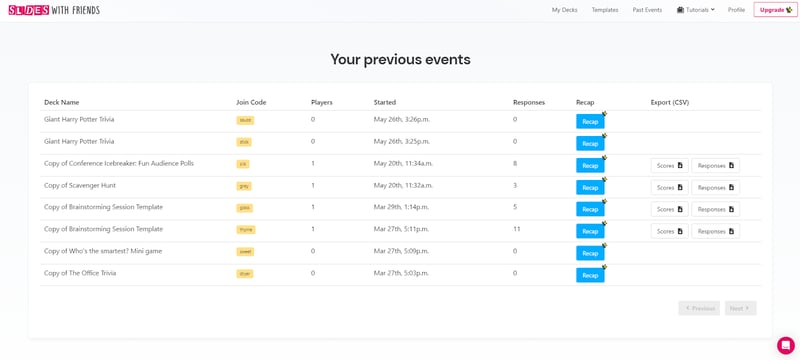
Task: Go to My Decks page
Action: coord(564,10)
